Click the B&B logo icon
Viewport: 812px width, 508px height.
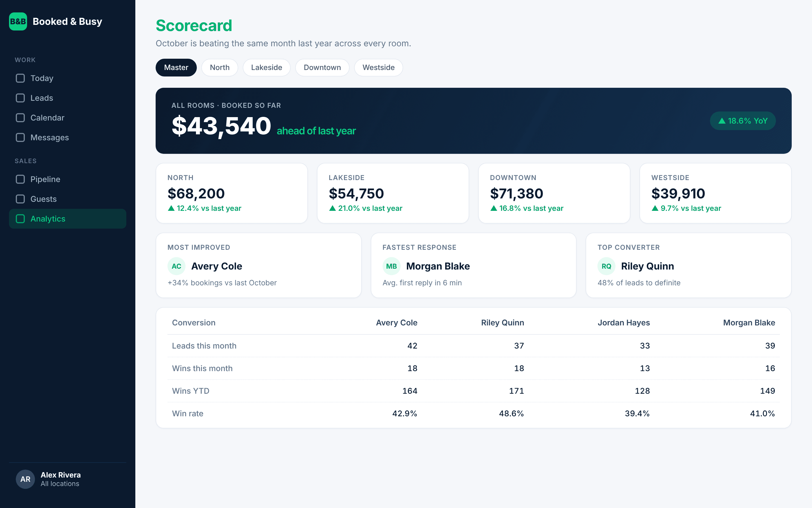(18, 21)
